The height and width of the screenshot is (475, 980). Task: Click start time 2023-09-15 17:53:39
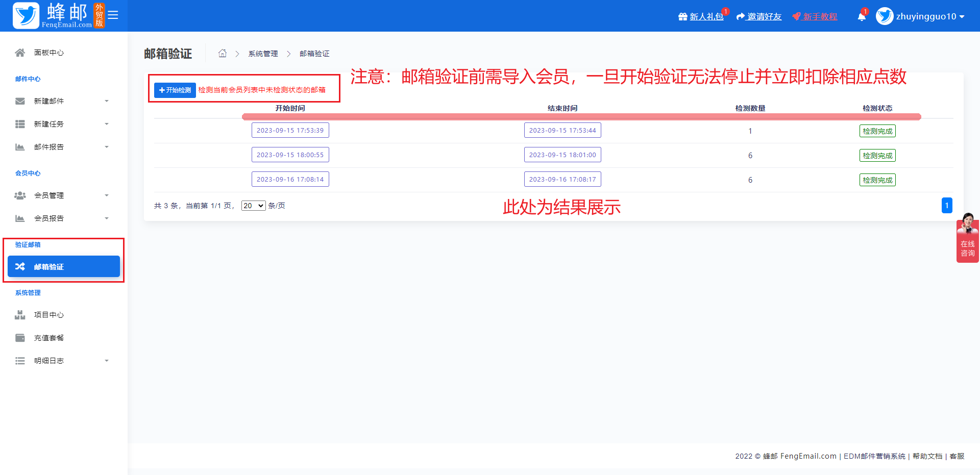(x=290, y=130)
